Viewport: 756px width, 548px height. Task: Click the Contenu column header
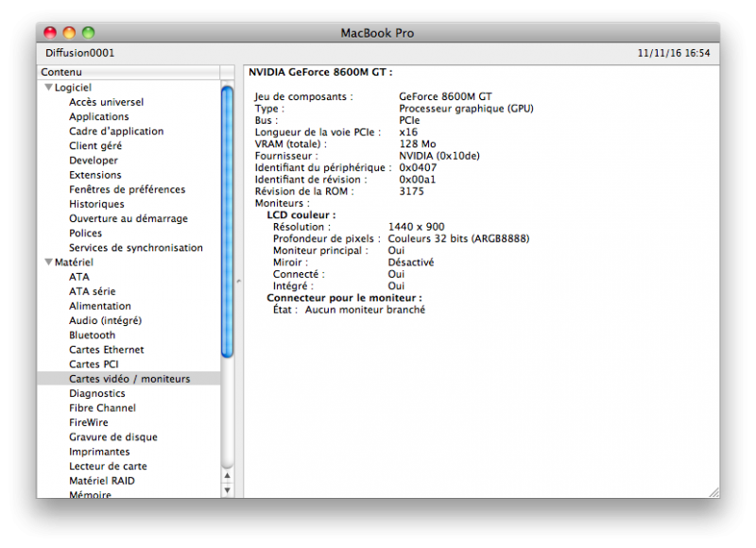coord(129,73)
